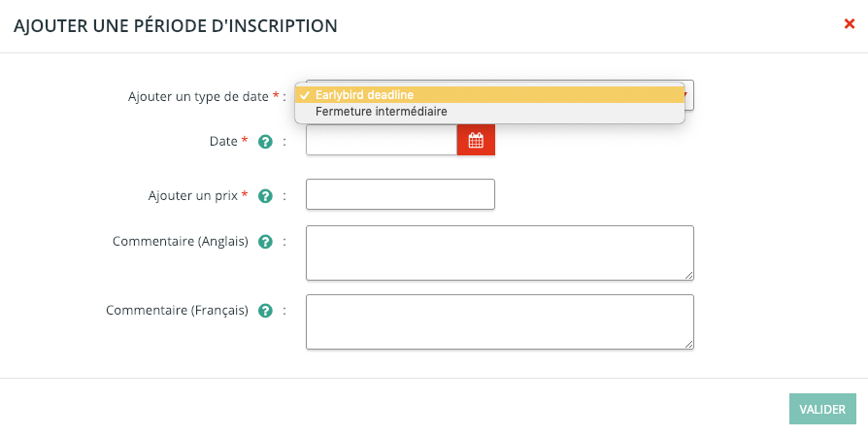Click the help icon beside Date
This screenshot has height=437, width=868.
(264, 142)
